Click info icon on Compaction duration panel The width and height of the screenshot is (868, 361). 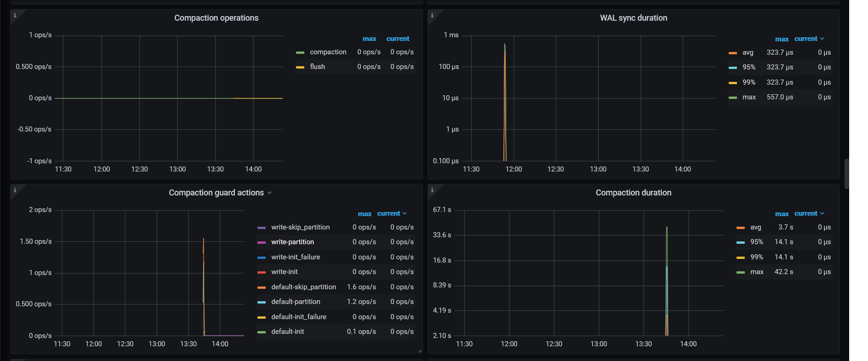(432, 190)
